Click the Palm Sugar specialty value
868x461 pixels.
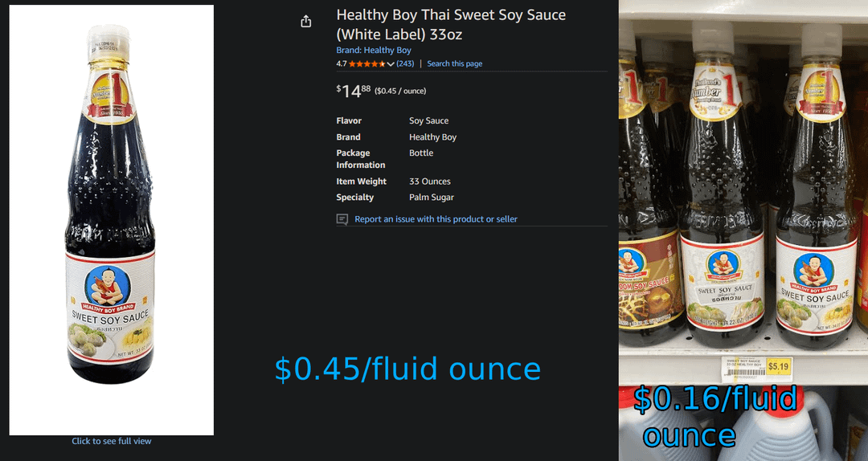click(432, 198)
